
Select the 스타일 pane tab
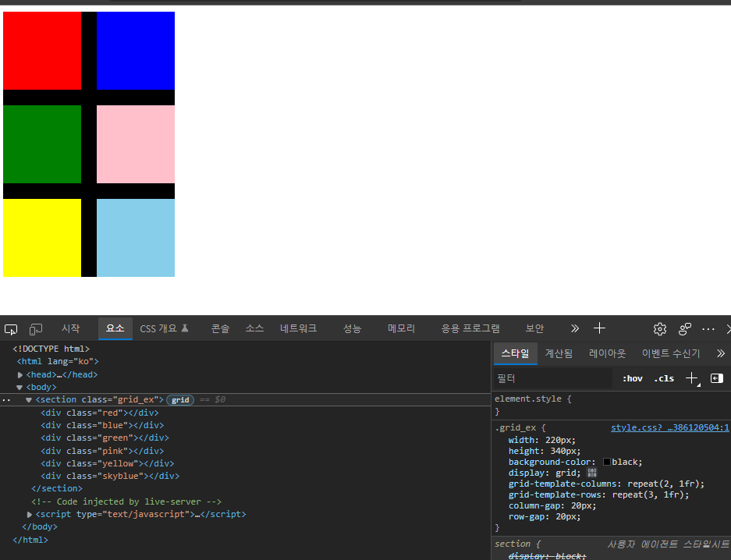pyautogui.click(x=515, y=353)
